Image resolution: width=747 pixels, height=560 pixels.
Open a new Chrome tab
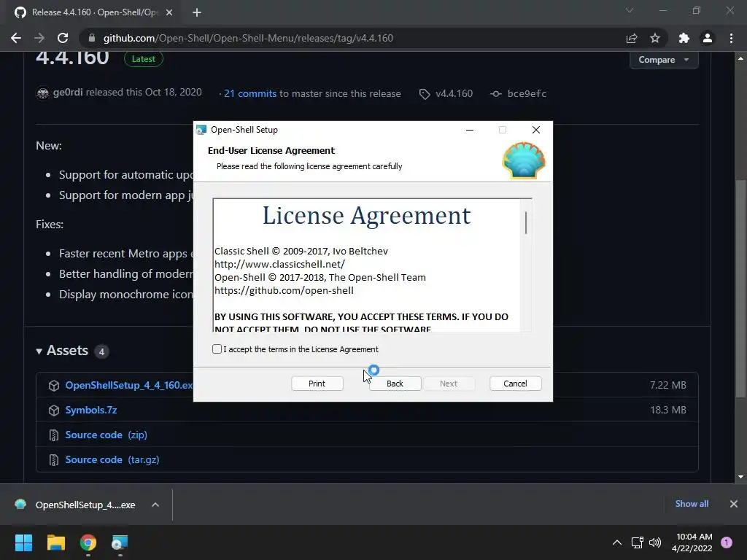coord(197,12)
